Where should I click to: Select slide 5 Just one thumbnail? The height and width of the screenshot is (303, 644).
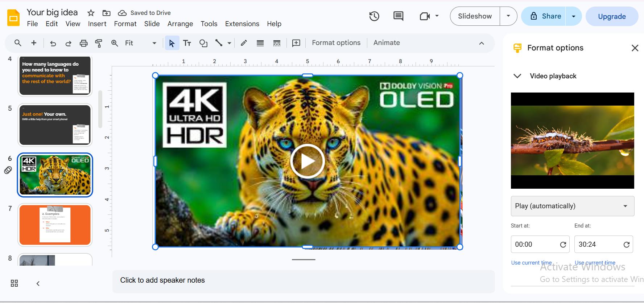(55, 125)
